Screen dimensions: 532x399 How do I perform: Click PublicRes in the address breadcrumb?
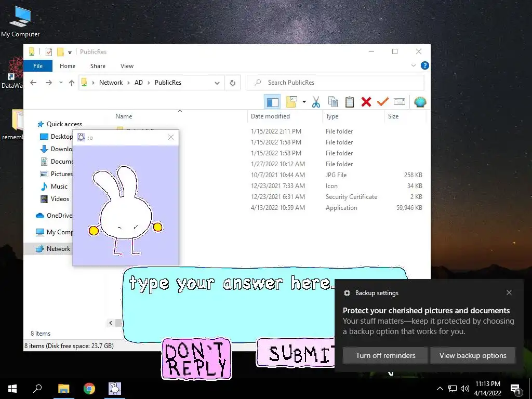coord(168,83)
